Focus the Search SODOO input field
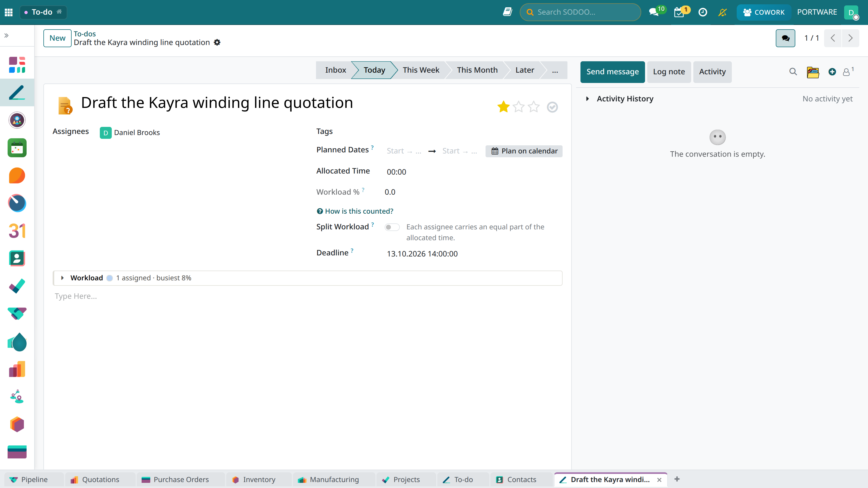The height and width of the screenshot is (488, 868). point(580,12)
